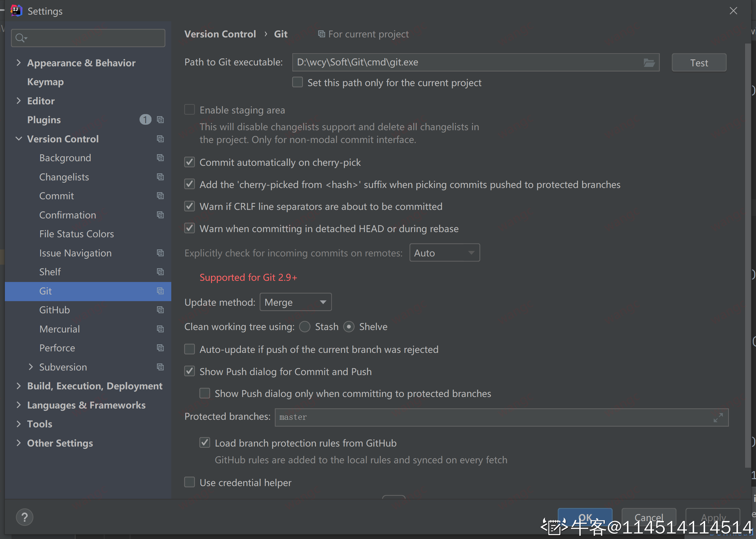
Task: Enable the staging area checkbox
Action: coord(190,110)
